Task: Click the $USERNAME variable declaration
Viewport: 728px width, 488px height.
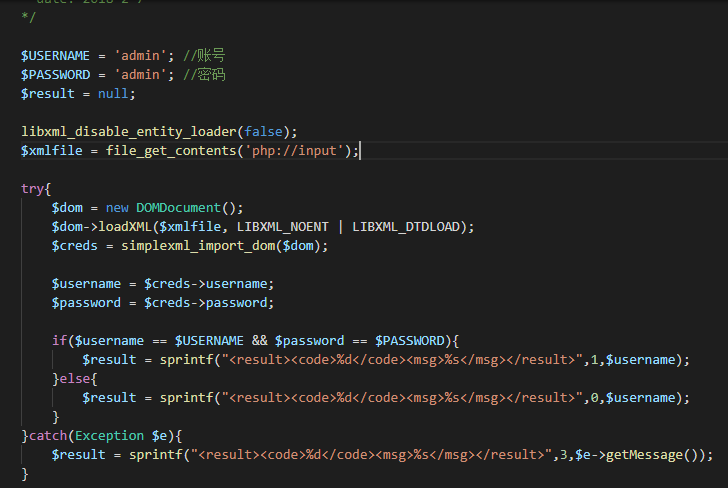Action: click(55, 56)
